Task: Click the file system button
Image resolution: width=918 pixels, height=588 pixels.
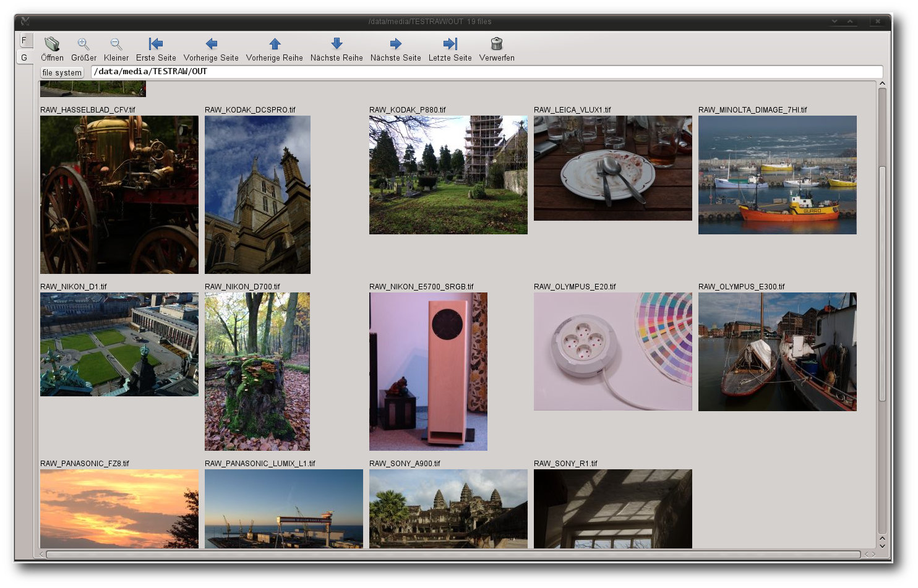Action: (x=62, y=72)
